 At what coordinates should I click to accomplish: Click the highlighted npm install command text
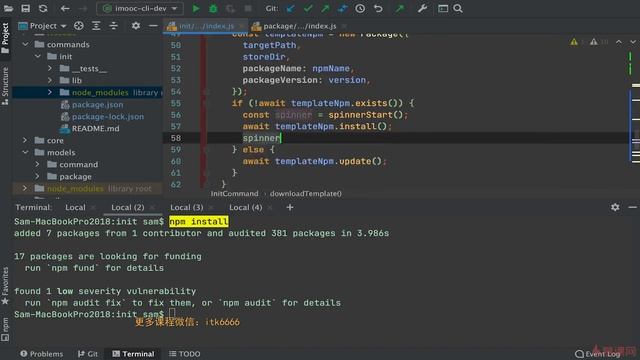click(199, 222)
